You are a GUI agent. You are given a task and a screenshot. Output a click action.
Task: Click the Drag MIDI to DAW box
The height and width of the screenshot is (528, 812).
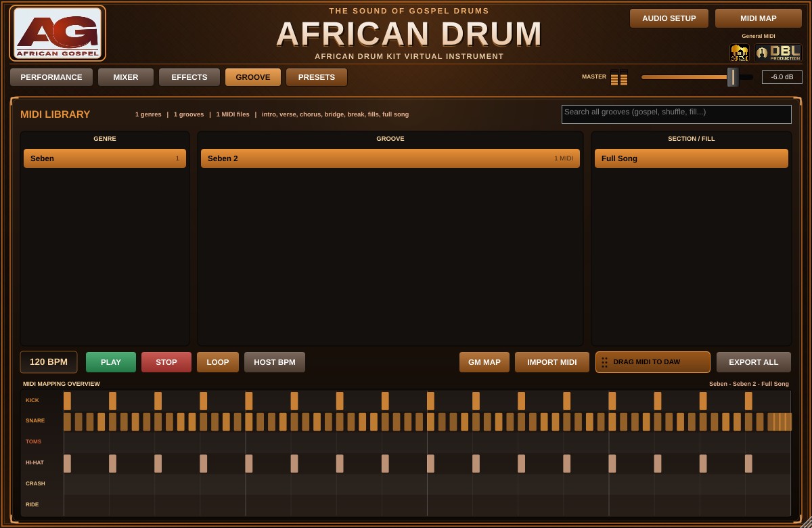coord(653,362)
